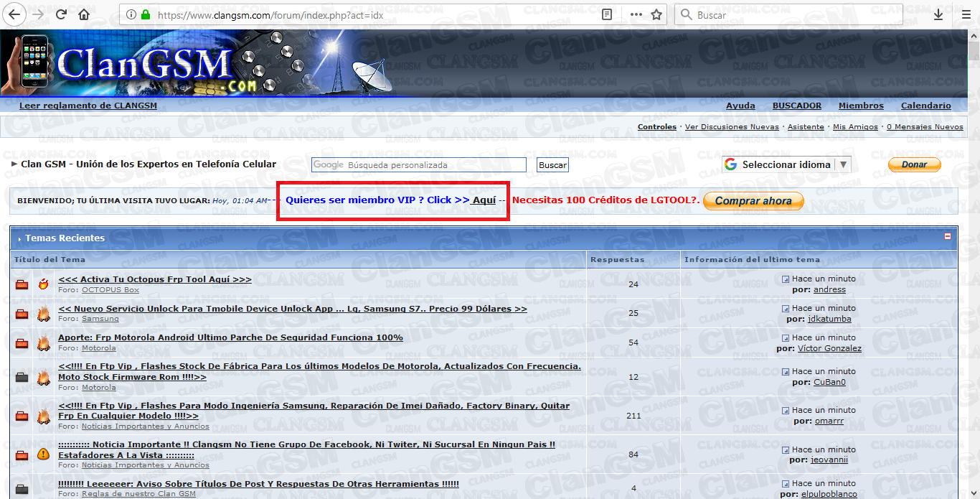The height and width of the screenshot is (499, 980).
Task: Bookmark this page with the star icon
Action: 656,14
